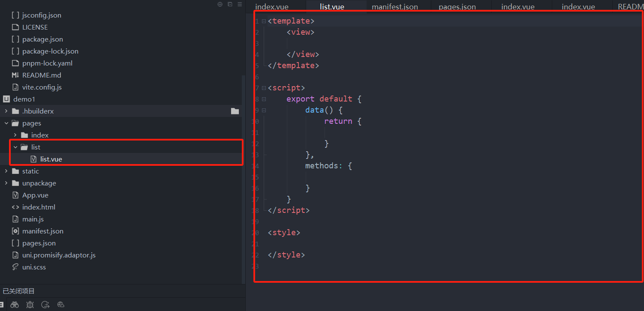Click the Vue file icon beside App.vue
The height and width of the screenshot is (311, 644).
click(15, 195)
